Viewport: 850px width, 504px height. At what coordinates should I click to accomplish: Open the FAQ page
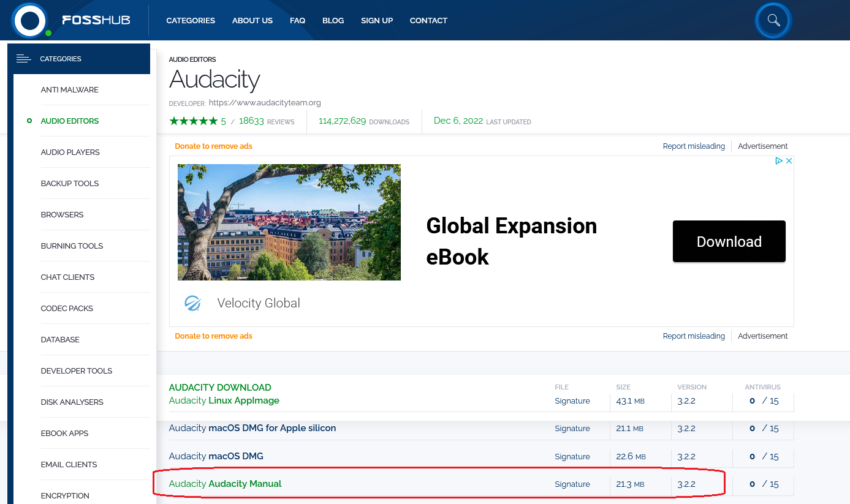point(297,20)
